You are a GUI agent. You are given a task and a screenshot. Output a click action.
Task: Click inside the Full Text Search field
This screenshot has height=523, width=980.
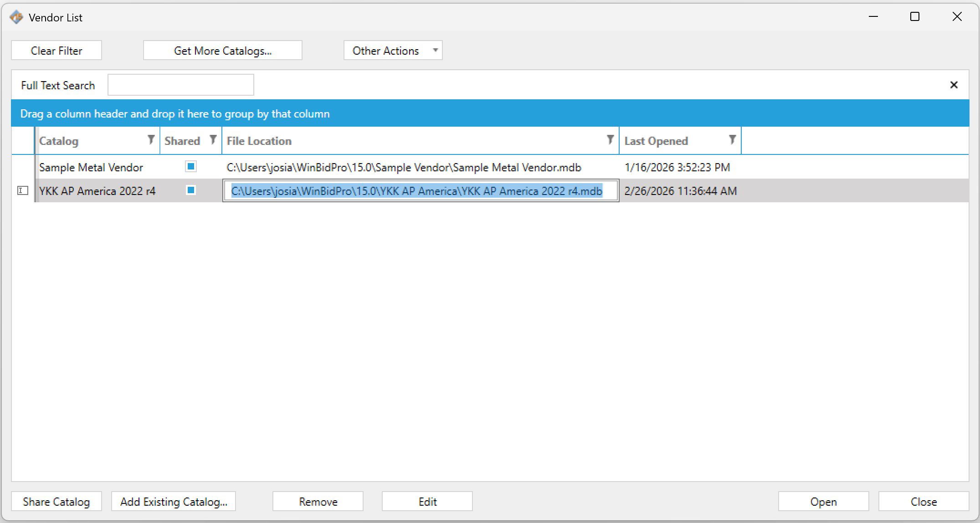pos(180,84)
